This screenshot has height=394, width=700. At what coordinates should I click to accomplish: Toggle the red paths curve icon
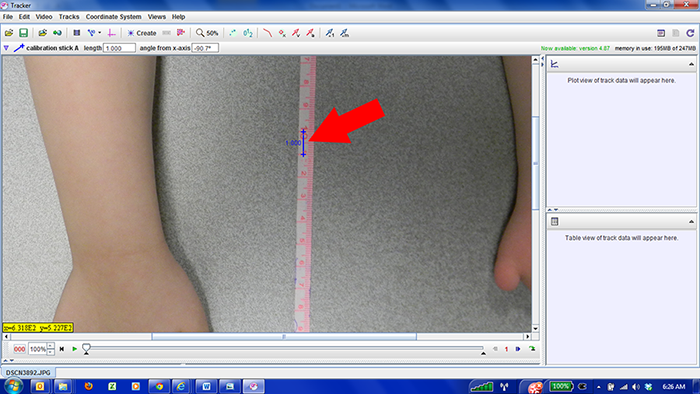coord(267,33)
